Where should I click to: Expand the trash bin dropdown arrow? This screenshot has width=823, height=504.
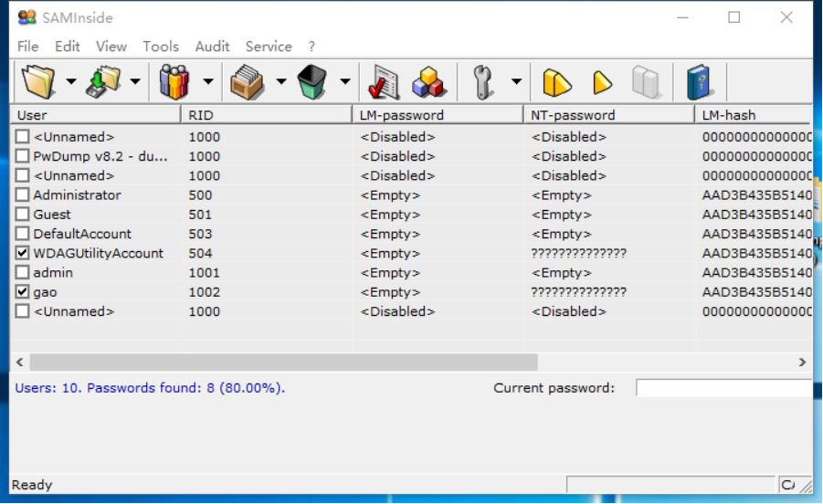[x=345, y=81]
